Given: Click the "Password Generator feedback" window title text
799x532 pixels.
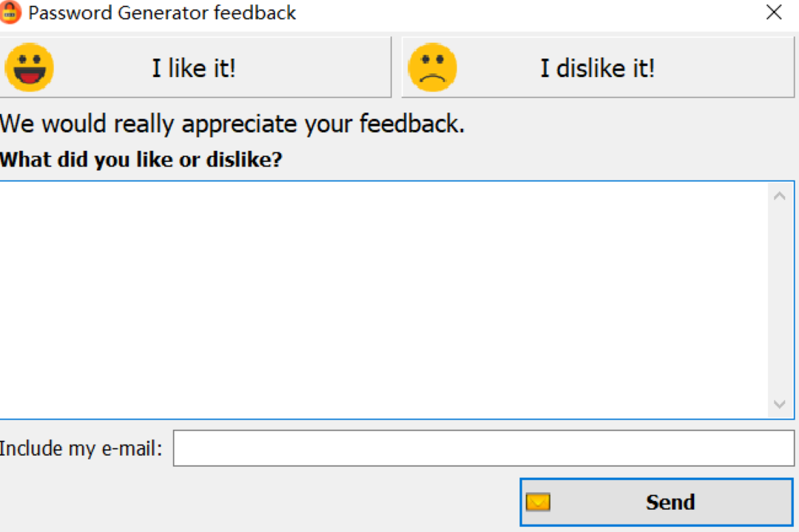Looking at the screenshot, I should (x=162, y=13).
